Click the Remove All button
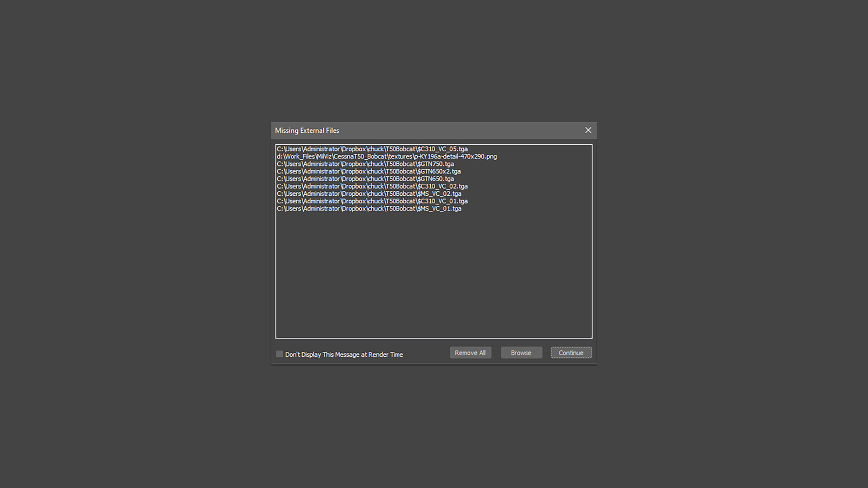The width and height of the screenshot is (868, 488). click(x=470, y=353)
